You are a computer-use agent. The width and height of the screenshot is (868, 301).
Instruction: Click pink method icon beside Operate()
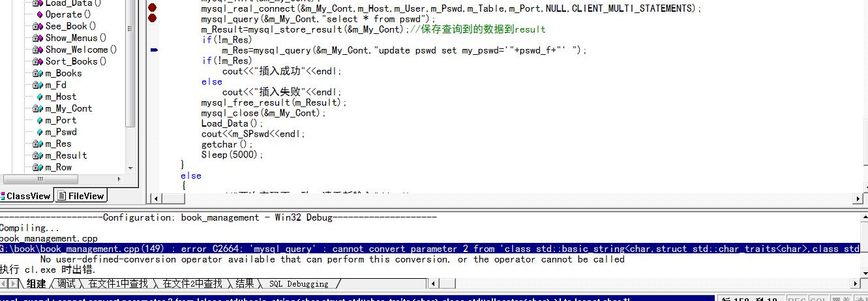click(x=39, y=14)
